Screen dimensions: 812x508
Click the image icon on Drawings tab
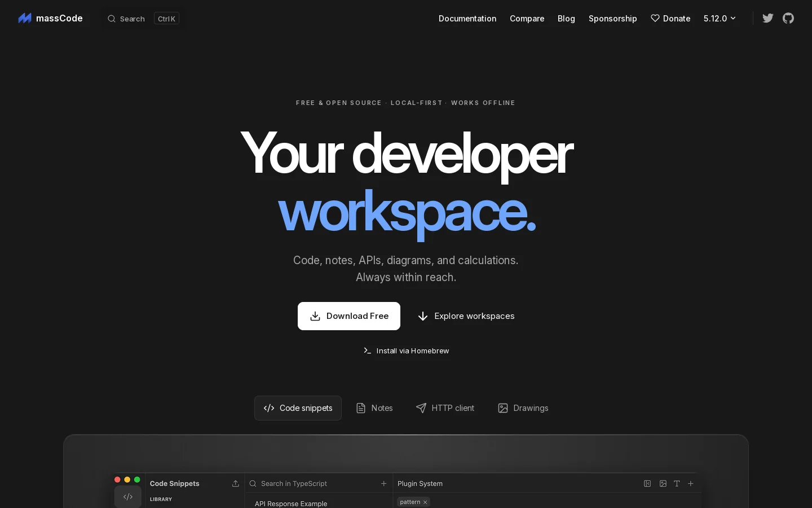tap(503, 408)
